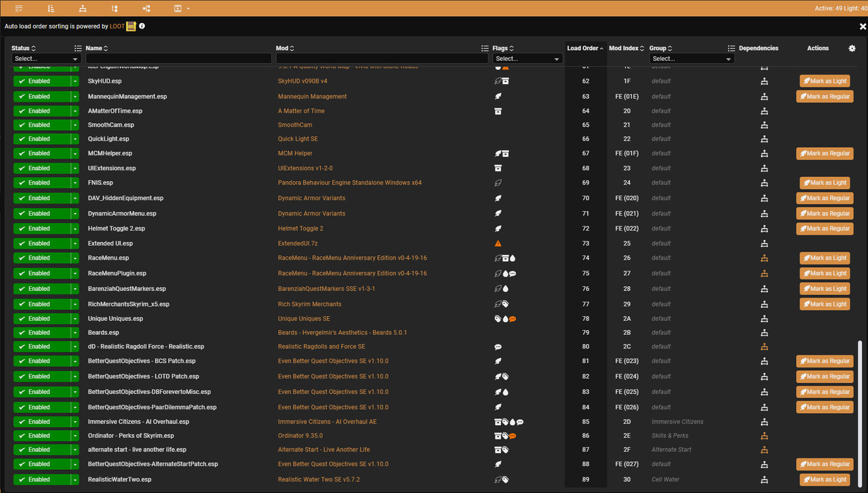Click the LOOT logo icon
Image resolution: width=868 pixels, height=493 pixels.
pyautogui.click(x=132, y=26)
